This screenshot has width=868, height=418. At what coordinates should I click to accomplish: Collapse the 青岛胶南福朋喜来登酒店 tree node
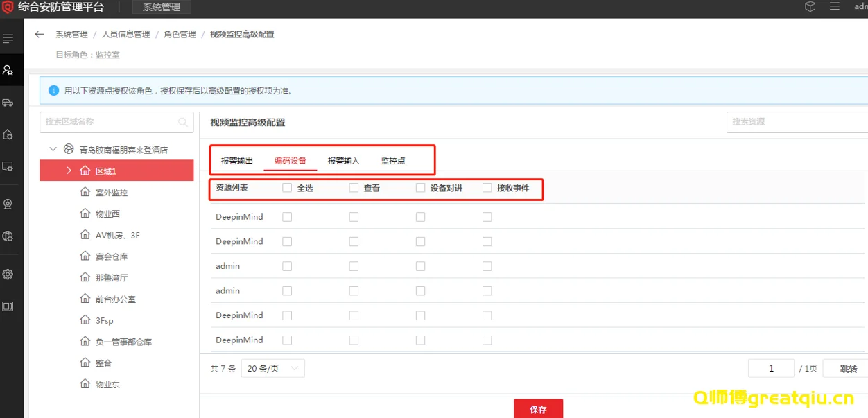[53, 149]
